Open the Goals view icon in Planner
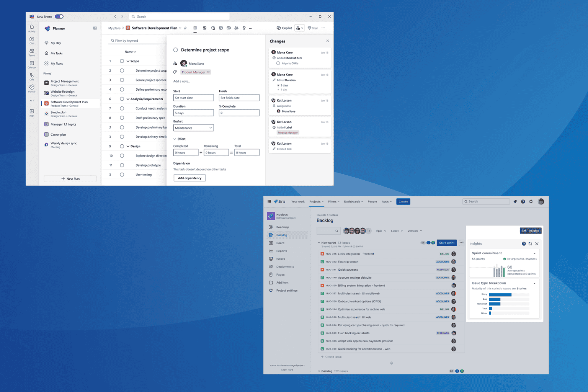 244,28
